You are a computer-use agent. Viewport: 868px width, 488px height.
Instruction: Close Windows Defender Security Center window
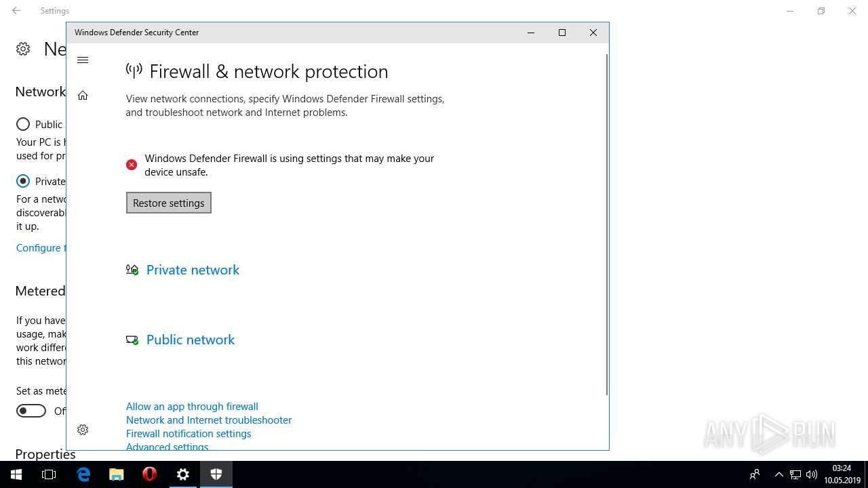click(x=593, y=33)
